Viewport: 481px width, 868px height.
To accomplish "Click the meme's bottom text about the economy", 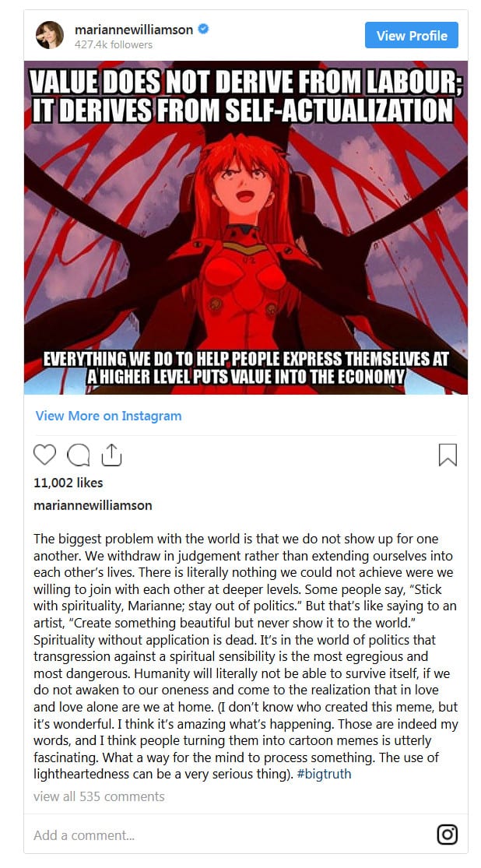I will pos(246,367).
